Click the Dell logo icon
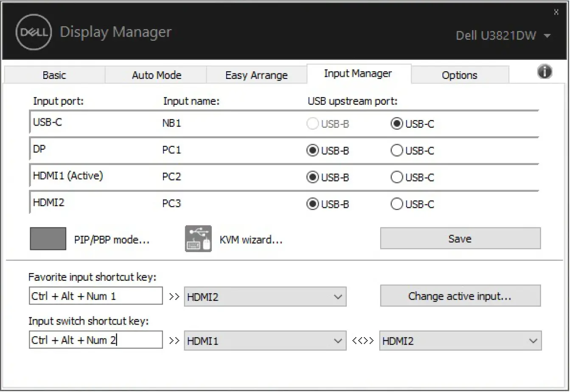Image resolution: width=570 pixels, height=392 pixels. (33, 32)
